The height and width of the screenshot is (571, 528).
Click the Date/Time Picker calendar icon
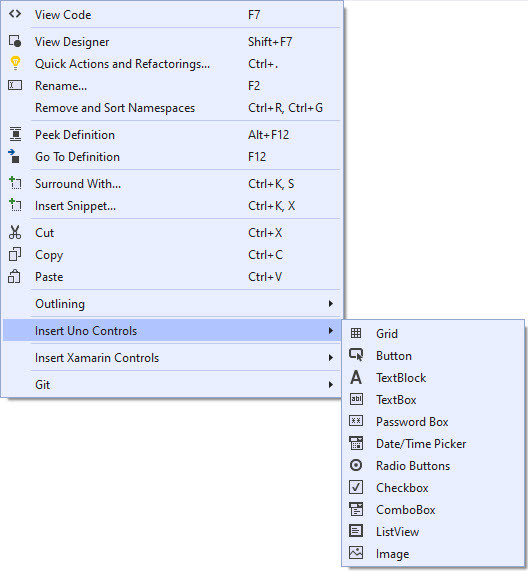point(356,443)
